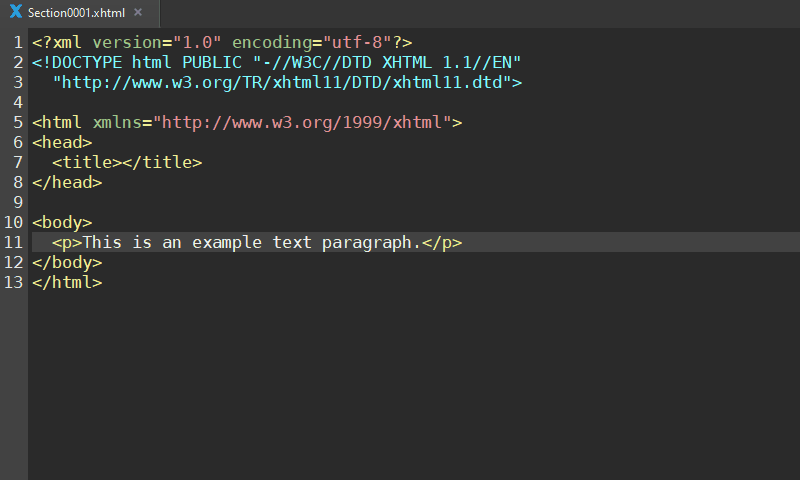Close the Section0001.xhtml tab
800x480 pixels.
pyautogui.click(x=138, y=12)
